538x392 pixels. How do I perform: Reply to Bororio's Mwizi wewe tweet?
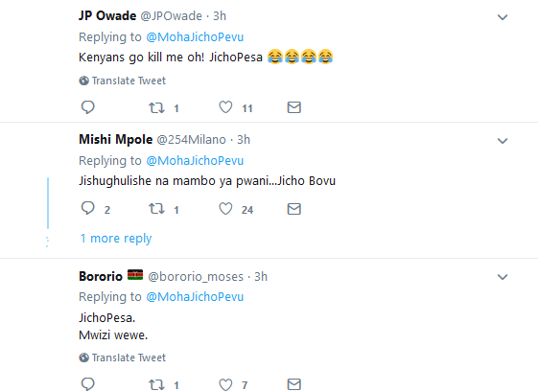(88, 384)
